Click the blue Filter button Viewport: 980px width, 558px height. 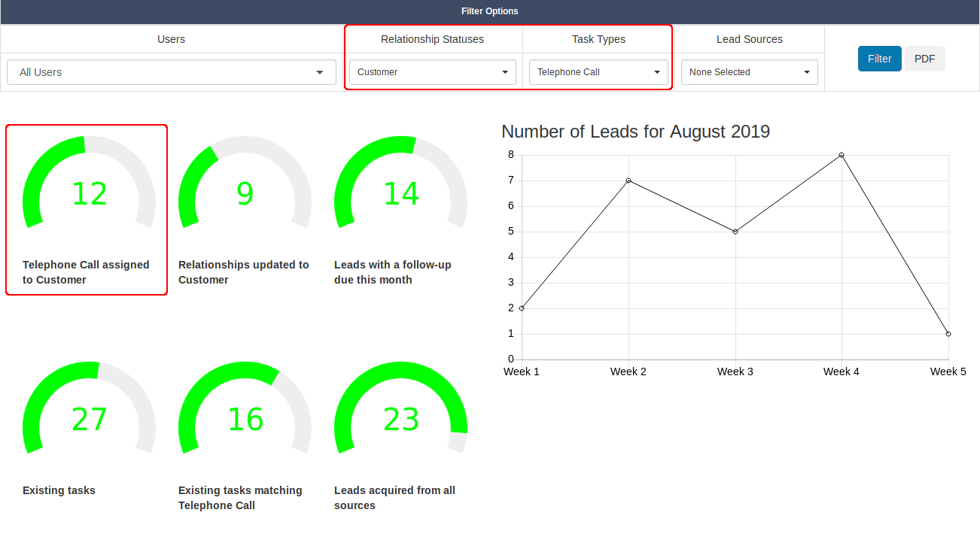coord(879,58)
